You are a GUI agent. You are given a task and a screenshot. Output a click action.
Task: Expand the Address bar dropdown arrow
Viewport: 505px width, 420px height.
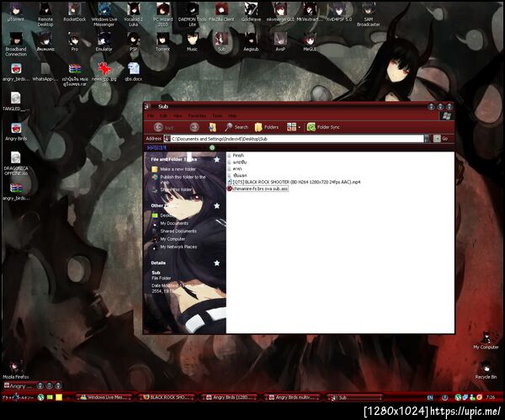pyautogui.click(x=427, y=139)
